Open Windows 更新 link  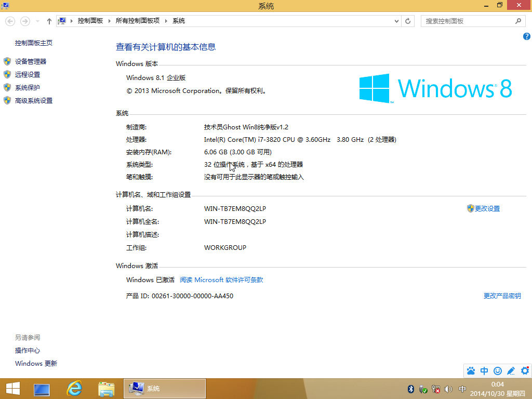(x=36, y=363)
